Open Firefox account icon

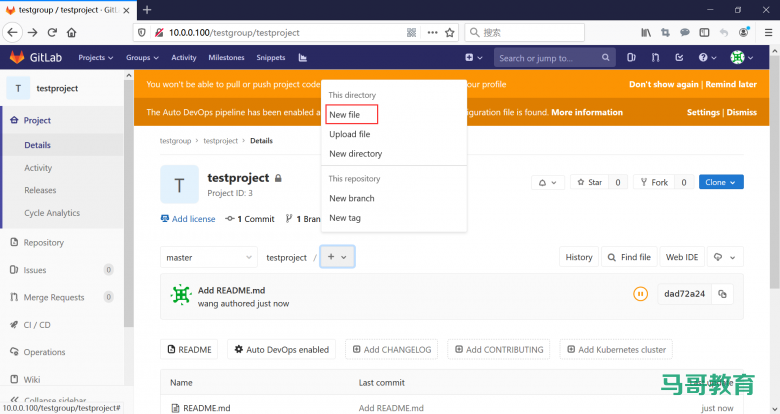[x=744, y=32]
